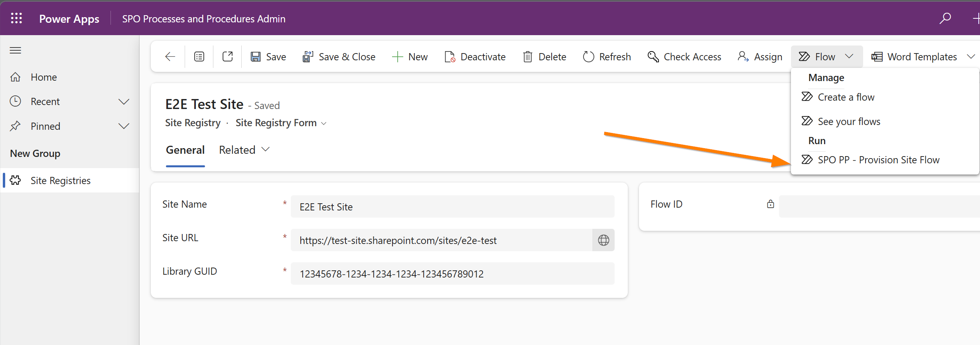The image size is (980, 345).
Task: Open Recent in sidebar
Action: (45, 101)
